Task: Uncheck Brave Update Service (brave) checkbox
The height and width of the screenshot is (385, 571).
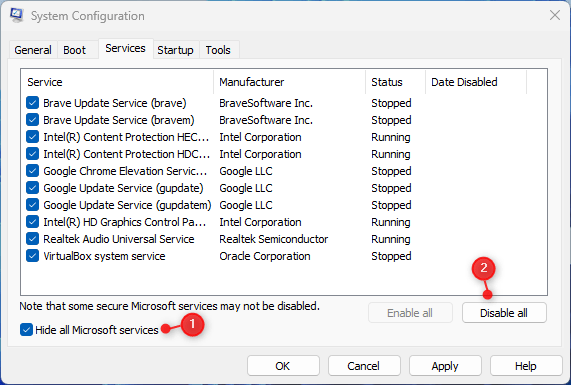Action: 32,103
